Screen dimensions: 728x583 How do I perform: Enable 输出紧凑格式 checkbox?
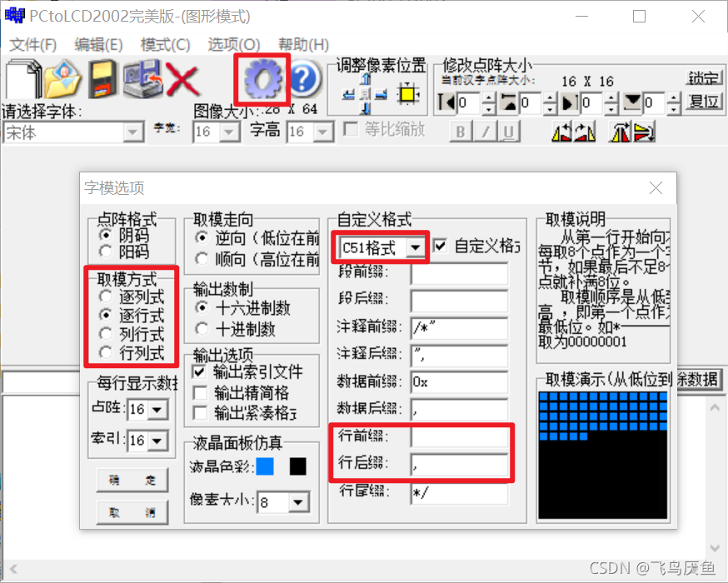tap(200, 412)
